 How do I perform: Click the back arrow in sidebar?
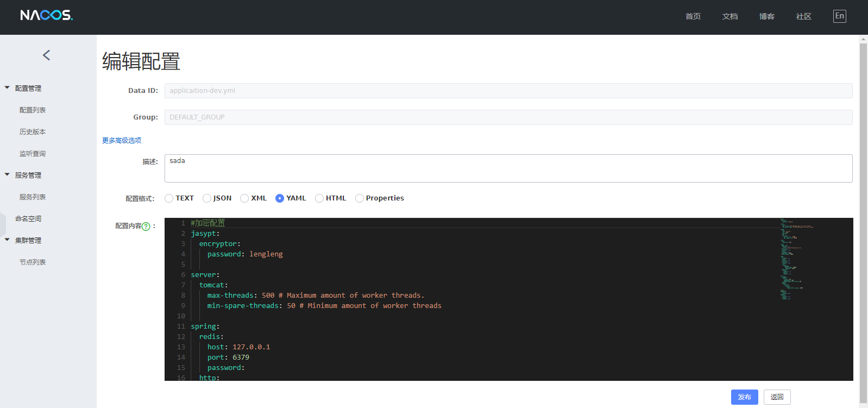[46, 55]
